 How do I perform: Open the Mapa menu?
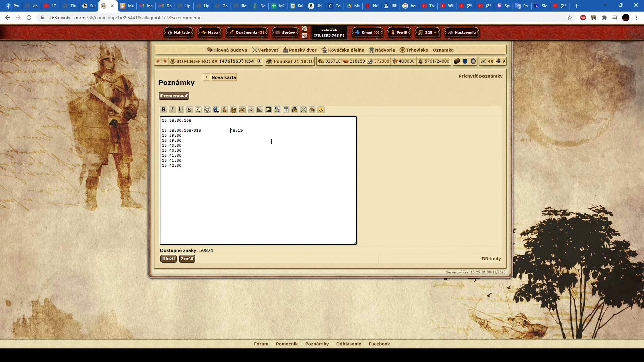click(x=211, y=32)
